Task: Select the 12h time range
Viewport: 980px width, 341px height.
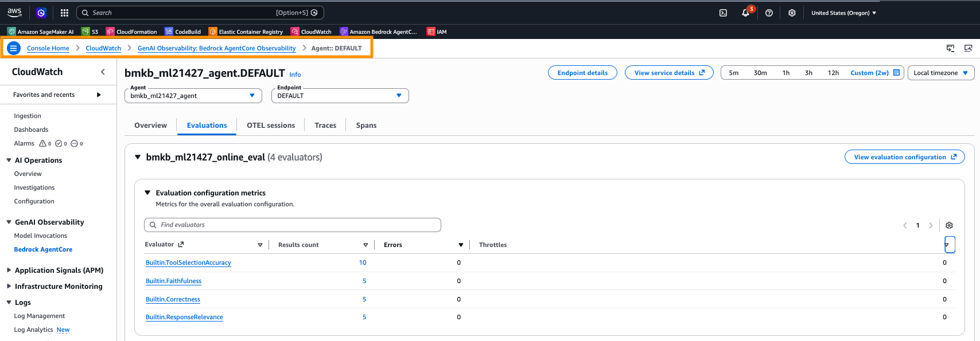Action: click(x=833, y=73)
